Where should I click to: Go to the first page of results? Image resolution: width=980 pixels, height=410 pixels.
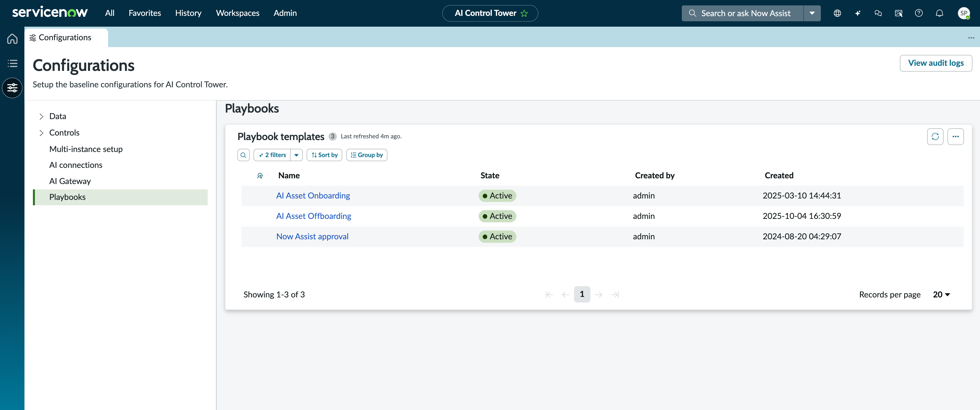click(x=549, y=295)
